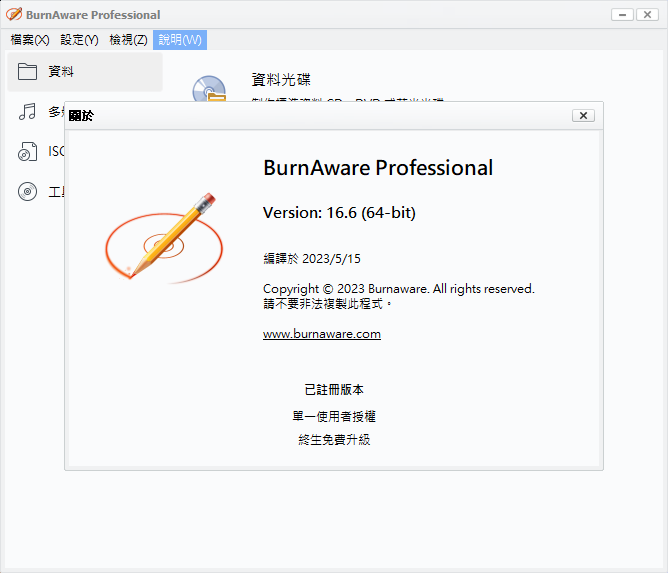Click the 單一使用者授權 text
Screen dimensions: 668x573
334,416
